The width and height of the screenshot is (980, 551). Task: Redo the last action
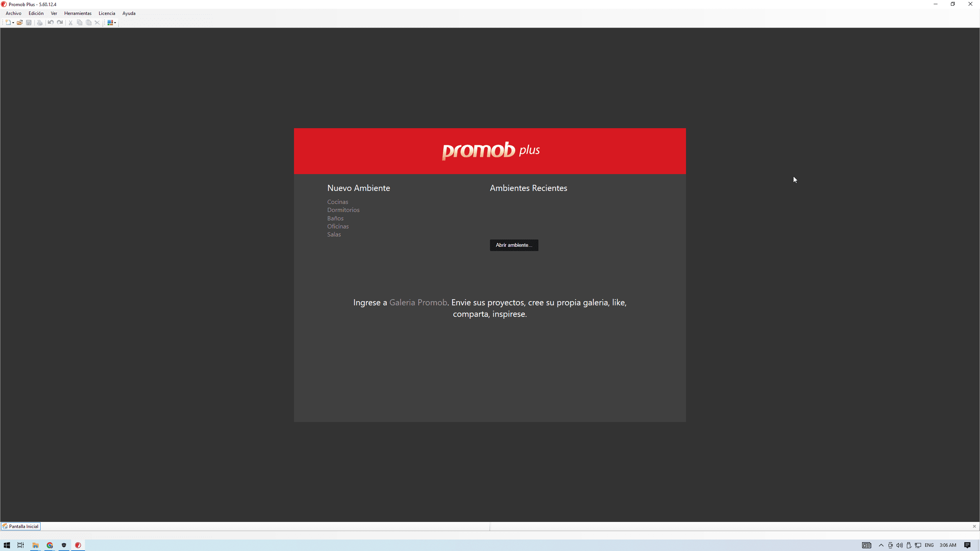pyautogui.click(x=60, y=23)
